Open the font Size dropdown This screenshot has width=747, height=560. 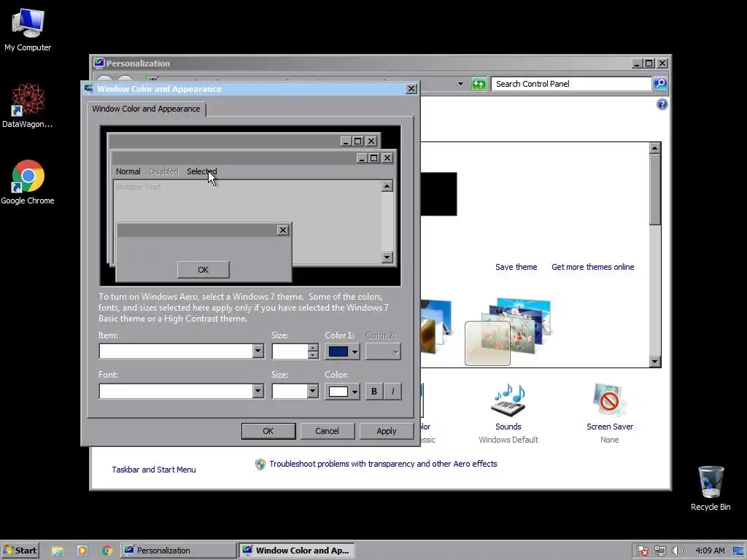(x=312, y=392)
